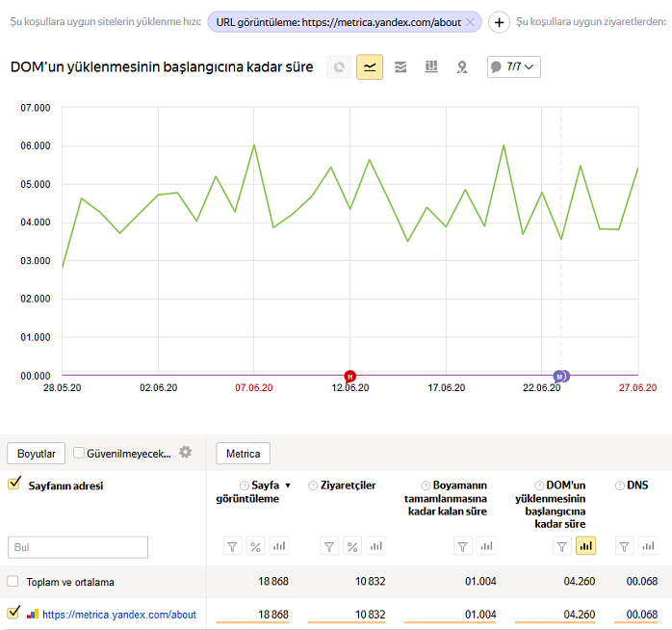Click the purple M marker near 22.06.20

tap(560, 377)
